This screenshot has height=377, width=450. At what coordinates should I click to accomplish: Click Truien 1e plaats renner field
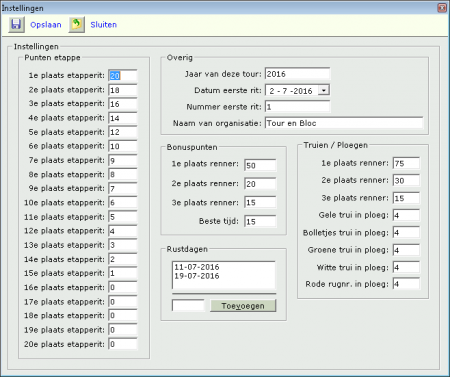pos(406,163)
